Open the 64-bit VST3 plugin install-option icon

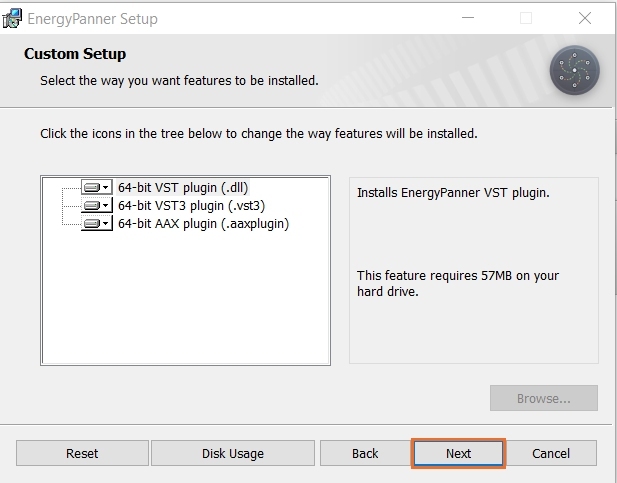coord(96,205)
